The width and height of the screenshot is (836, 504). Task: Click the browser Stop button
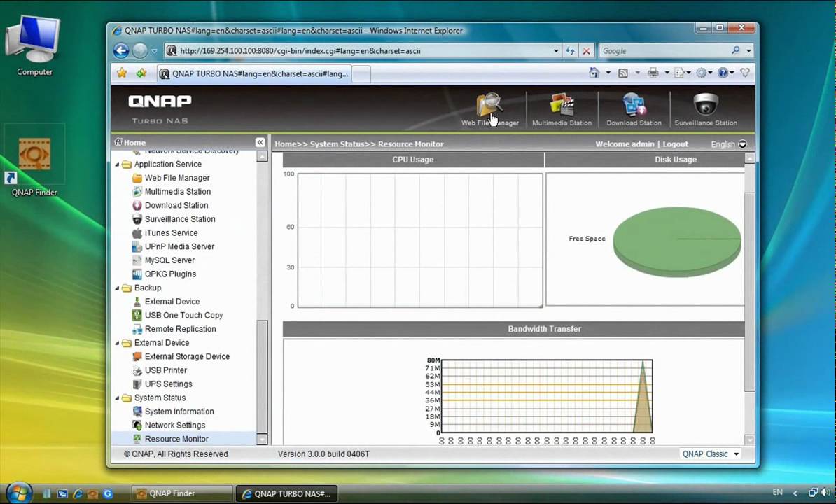[x=587, y=50]
